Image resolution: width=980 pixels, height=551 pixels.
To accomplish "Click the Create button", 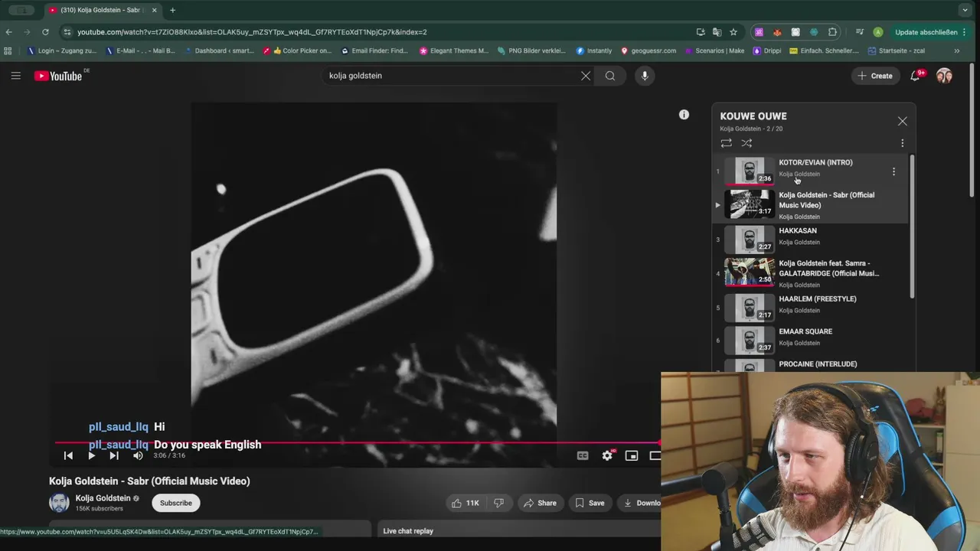I will click(x=875, y=76).
